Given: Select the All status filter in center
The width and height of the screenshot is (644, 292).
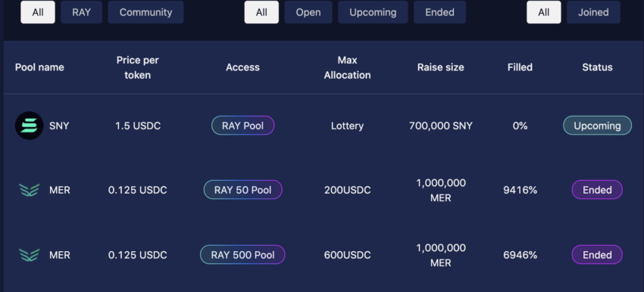Looking at the screenshot, I should point(261,12).
